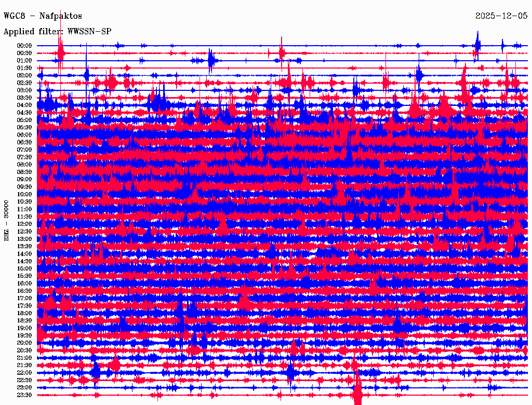Click the 08:00 time label

coord(24,165)
